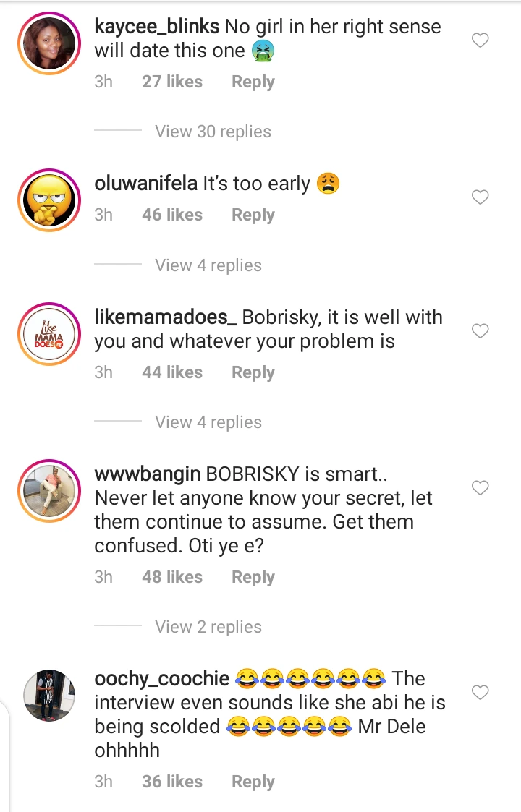Open the likemamadoes_ username link
Image resolution: width=521 pixels, height=812 pixels.
165,317
